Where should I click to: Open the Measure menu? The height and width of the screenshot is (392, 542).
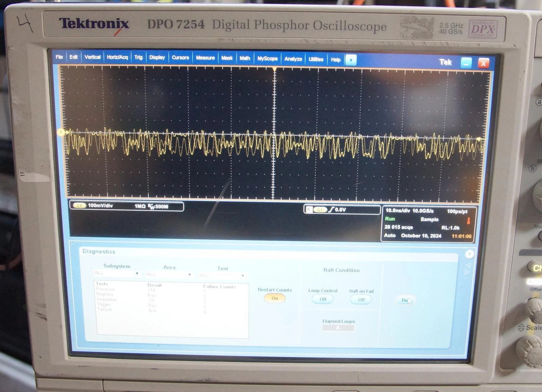click(x=205, y=58)
